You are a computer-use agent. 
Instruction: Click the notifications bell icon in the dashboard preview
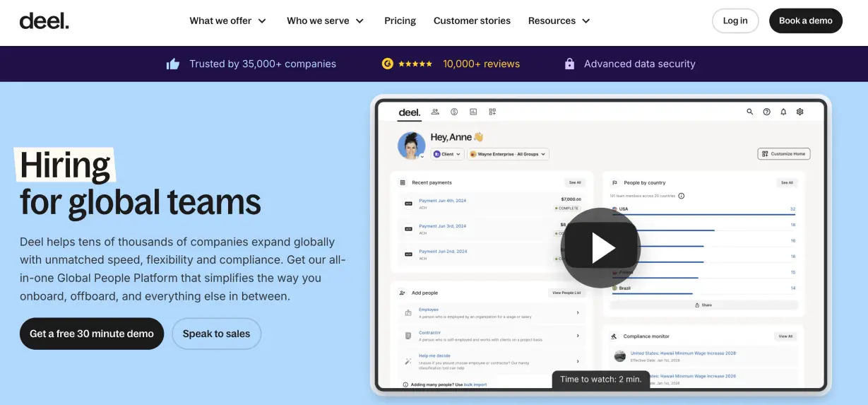point(783,112)
